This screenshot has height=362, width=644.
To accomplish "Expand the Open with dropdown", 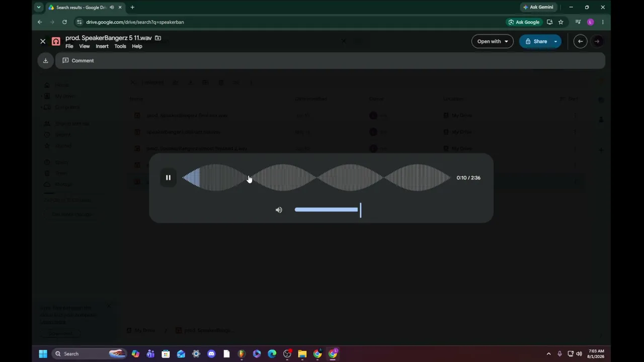I will click(x=492, y=41).
